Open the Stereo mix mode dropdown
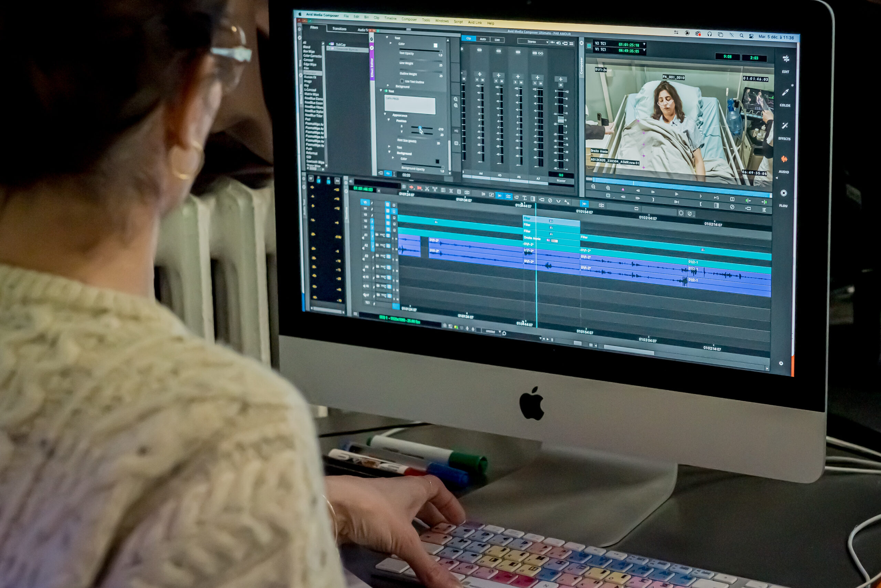 pos(533,42)
